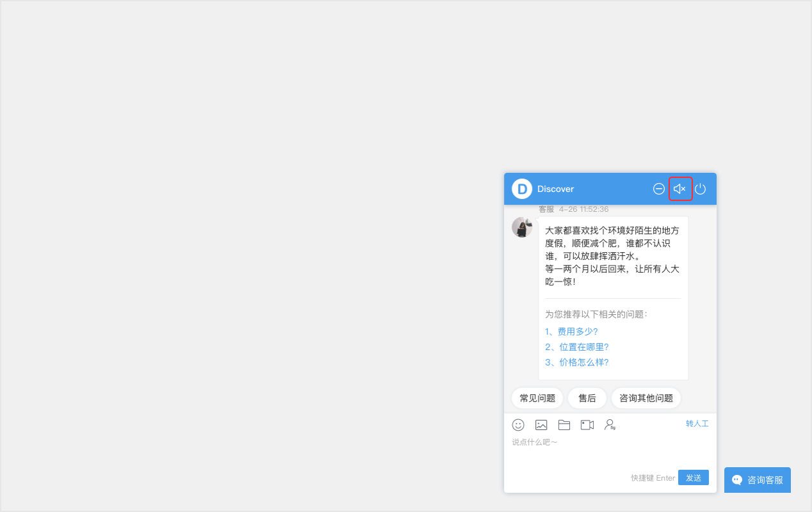
Task: Open suggested question 费用多少?
Action: [571, 332]
